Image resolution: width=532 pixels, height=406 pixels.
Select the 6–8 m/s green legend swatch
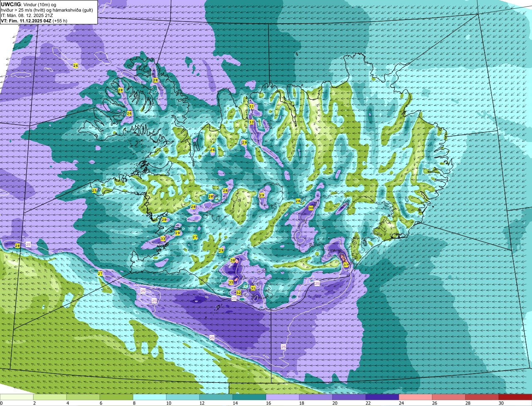116,397
